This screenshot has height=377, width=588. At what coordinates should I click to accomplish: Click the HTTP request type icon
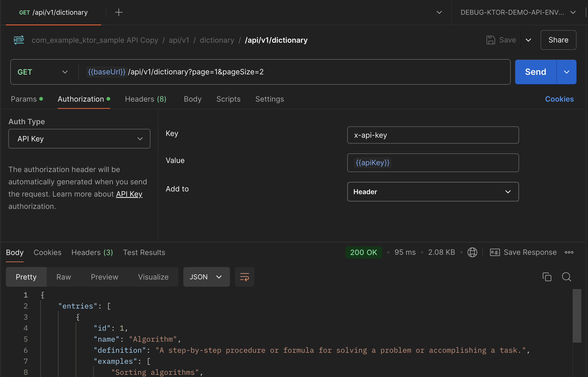click(19, 40)
